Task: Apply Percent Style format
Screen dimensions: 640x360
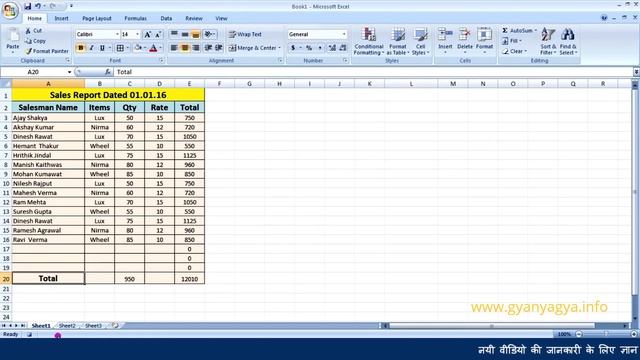Action: coord(309,48)
